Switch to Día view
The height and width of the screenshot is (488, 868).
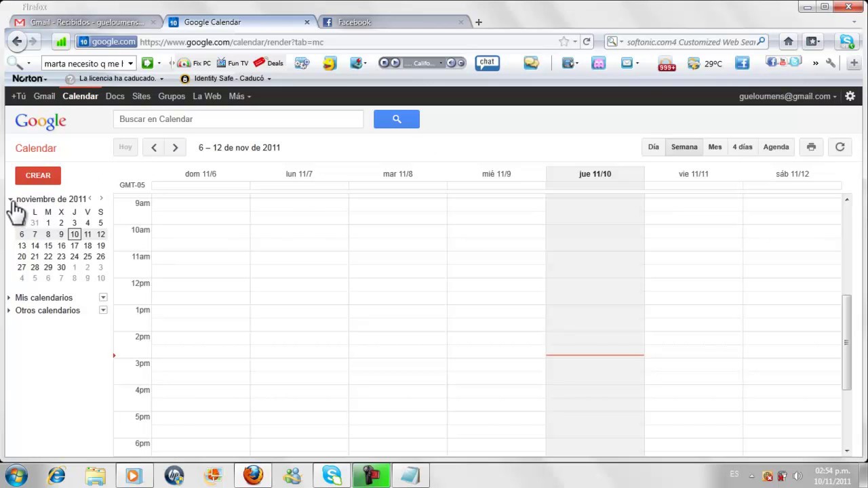(653, 147)
